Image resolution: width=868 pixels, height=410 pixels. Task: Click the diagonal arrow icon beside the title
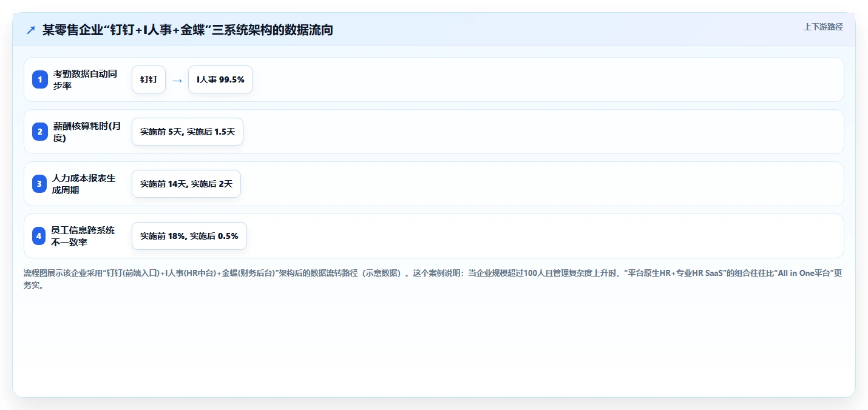pos(31,30)
